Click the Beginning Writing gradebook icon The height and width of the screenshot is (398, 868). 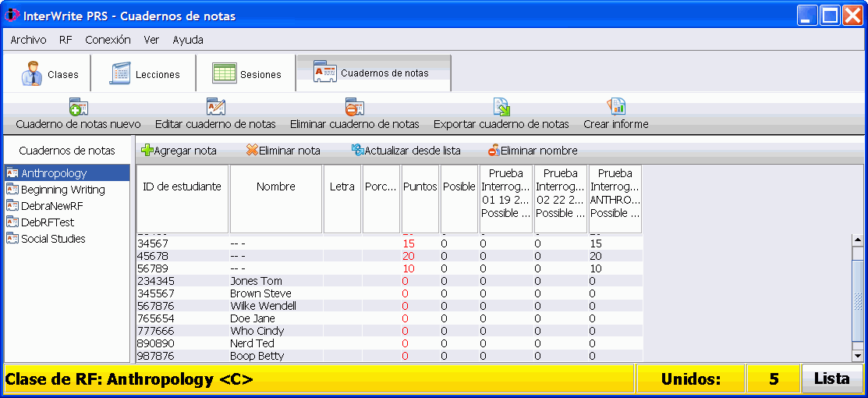(x=12, y=190)
